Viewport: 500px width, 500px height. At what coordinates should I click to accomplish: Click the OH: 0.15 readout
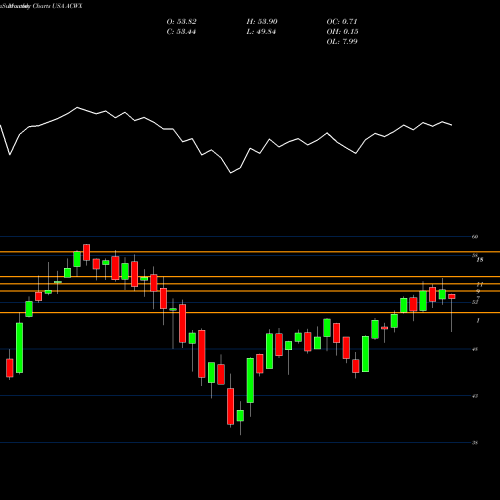342,32
